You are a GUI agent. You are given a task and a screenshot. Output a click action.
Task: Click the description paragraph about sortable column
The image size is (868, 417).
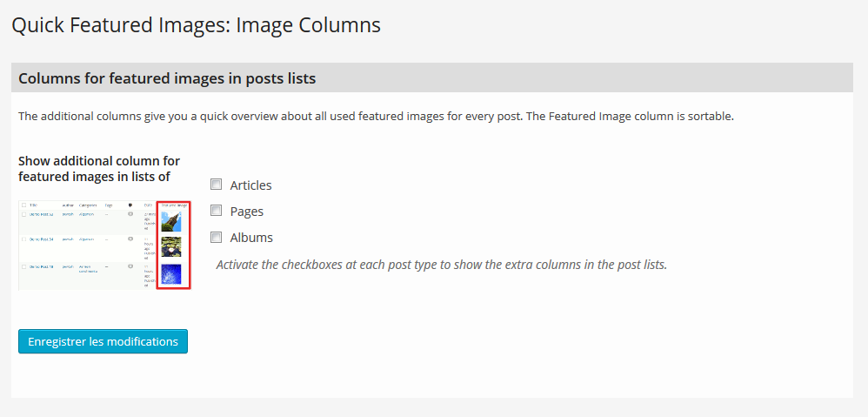click(376, 117)
